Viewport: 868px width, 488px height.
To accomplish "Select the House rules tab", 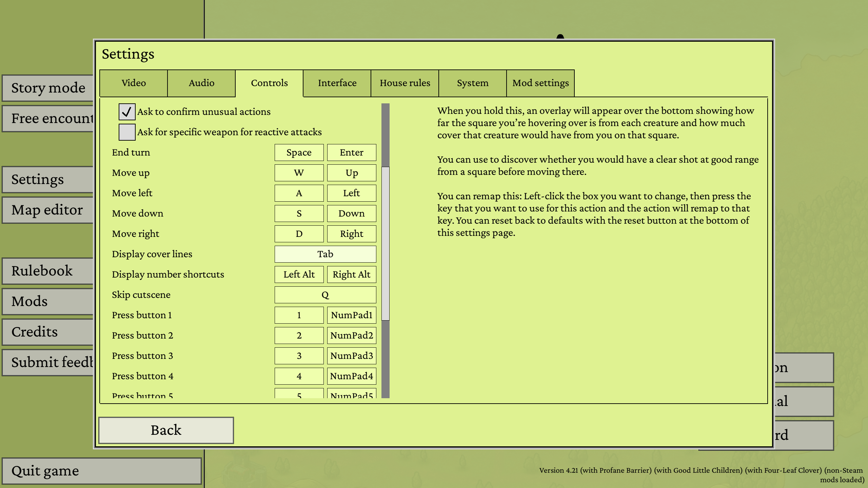I will click(405, 83).
